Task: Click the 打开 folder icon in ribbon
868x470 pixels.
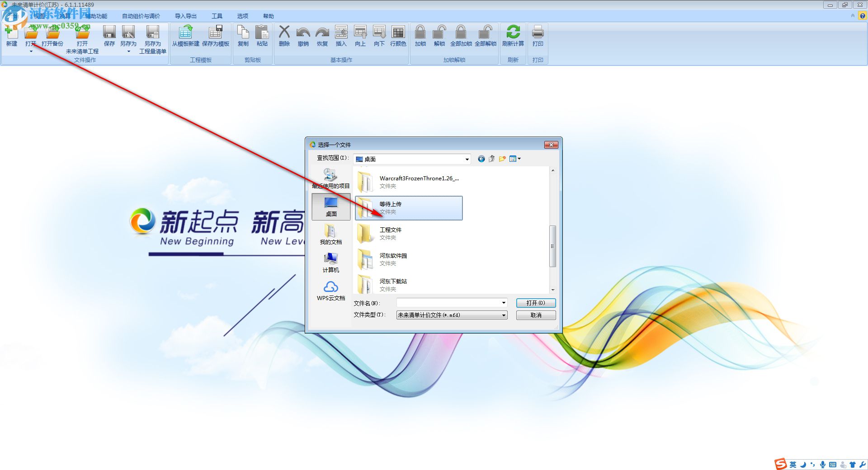Action: 31,33
